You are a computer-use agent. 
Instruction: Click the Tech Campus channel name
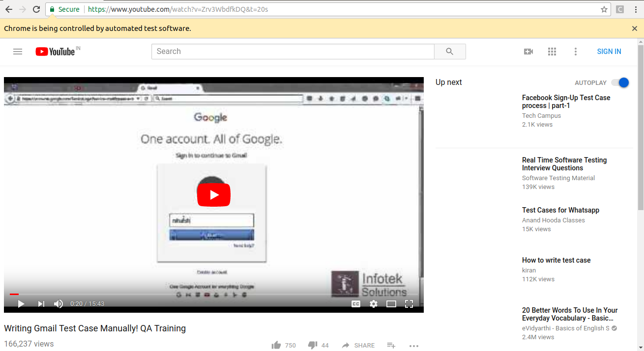(541, 116)
